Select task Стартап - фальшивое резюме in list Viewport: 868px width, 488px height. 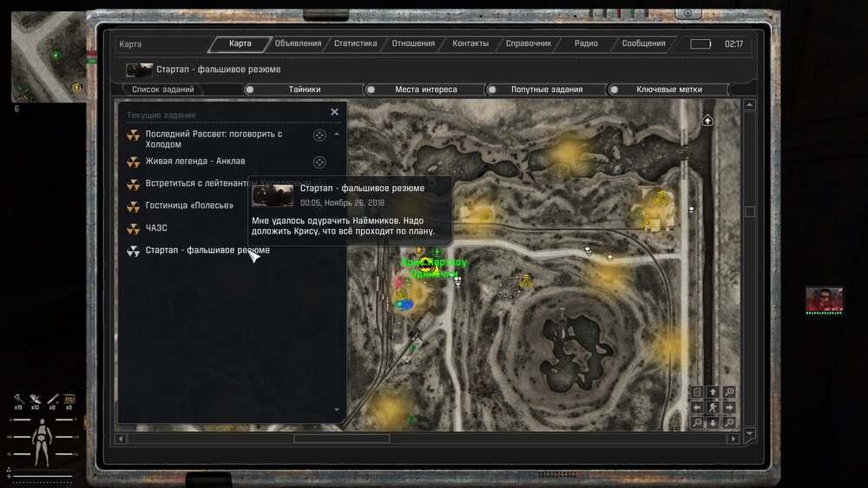pos(207,250)
